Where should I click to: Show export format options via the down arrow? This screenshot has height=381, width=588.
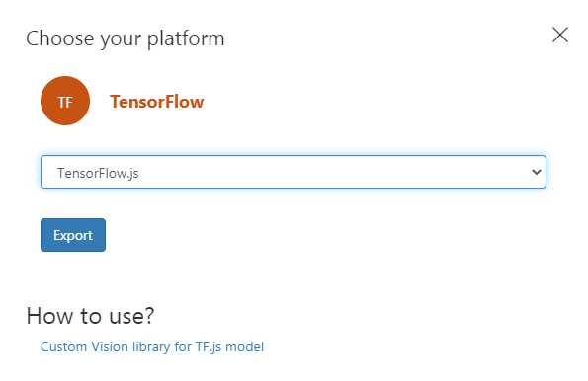tap(537, 172)
